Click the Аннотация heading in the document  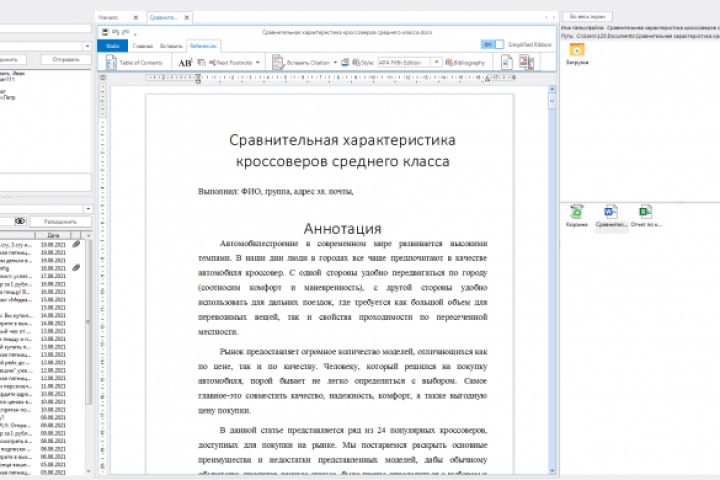pos(342,228)
